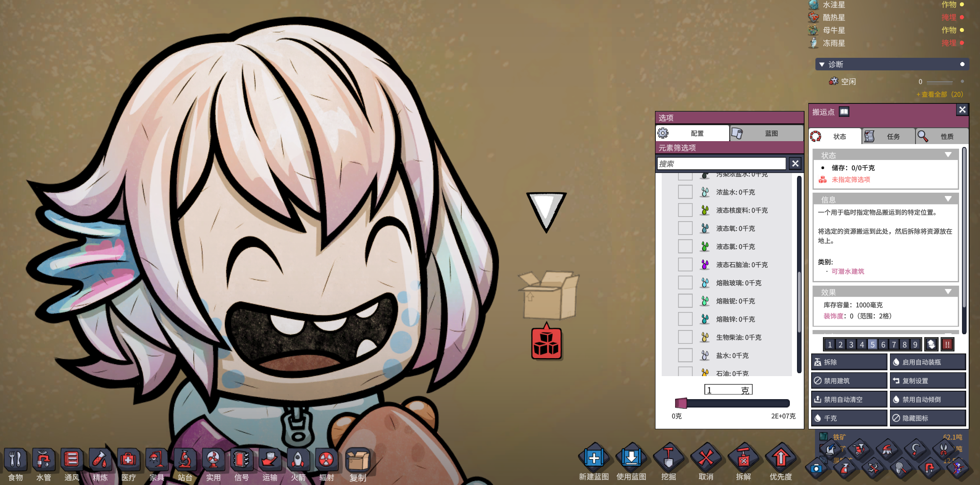Set priority level 7
Image resolution: width=980 pixels, height=485 pixels.
tap(894, 344)
